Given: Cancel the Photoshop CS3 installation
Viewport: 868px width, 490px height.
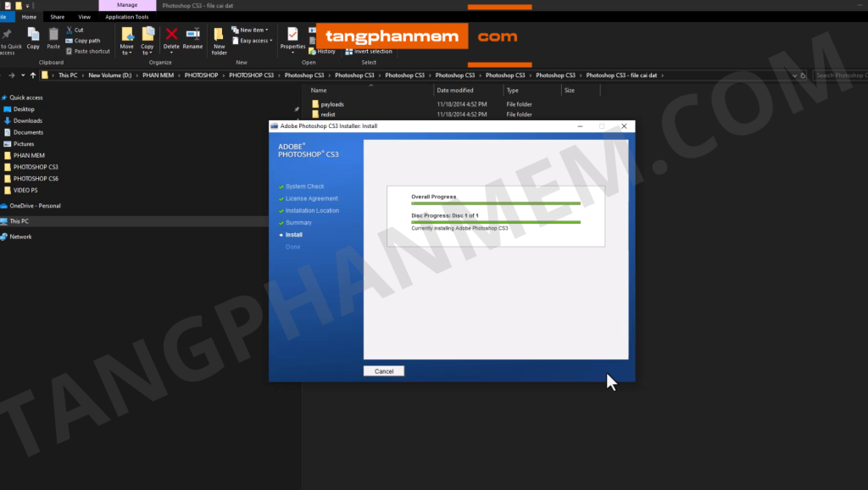Looking at the screenshot, I should coord(384,371).
